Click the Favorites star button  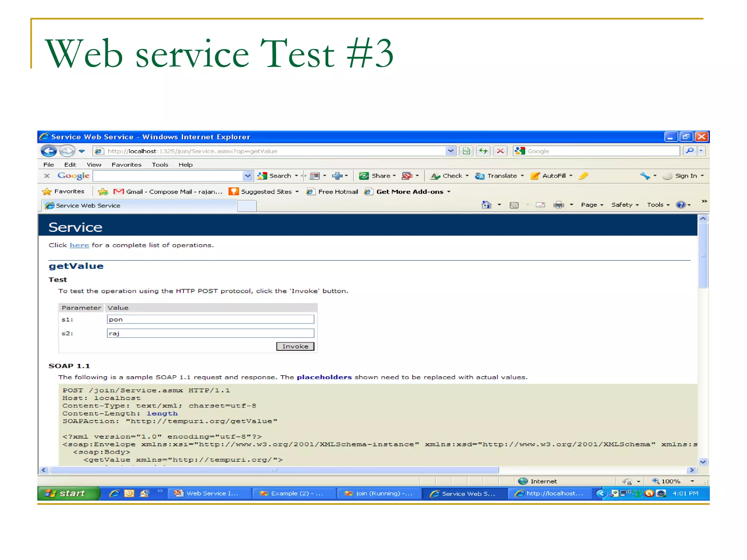click(x=63, y=192)
